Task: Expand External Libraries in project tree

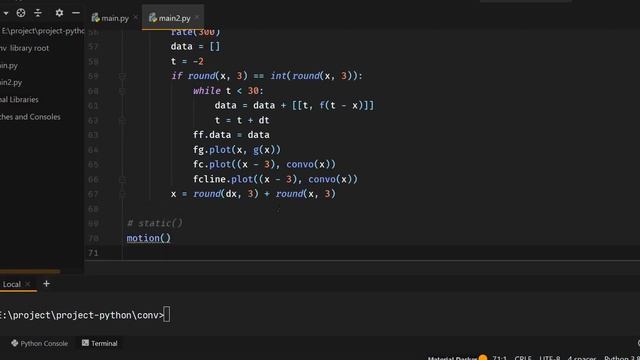Action: pyautogui.click(x=19, y=100)
